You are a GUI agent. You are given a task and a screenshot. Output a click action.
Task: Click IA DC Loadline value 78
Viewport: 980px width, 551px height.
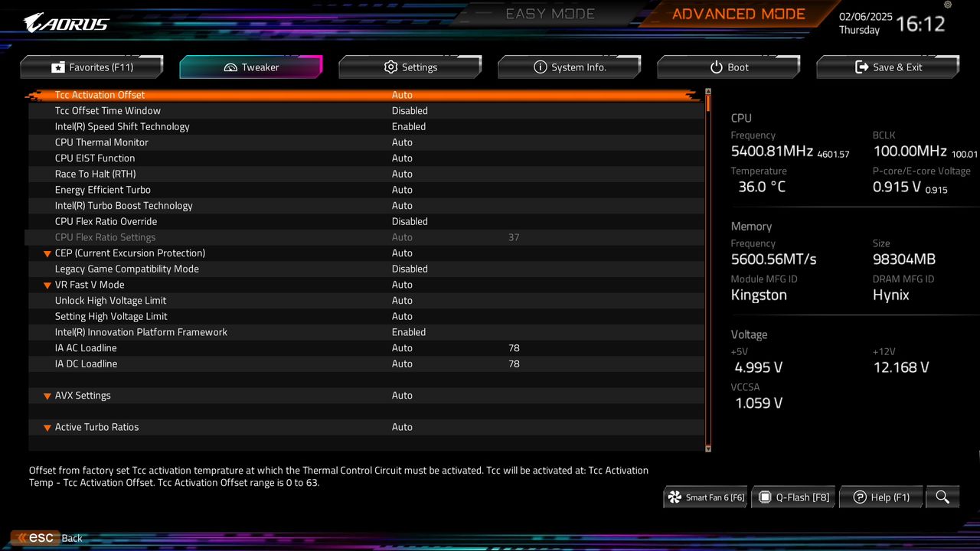click(514, 364)
